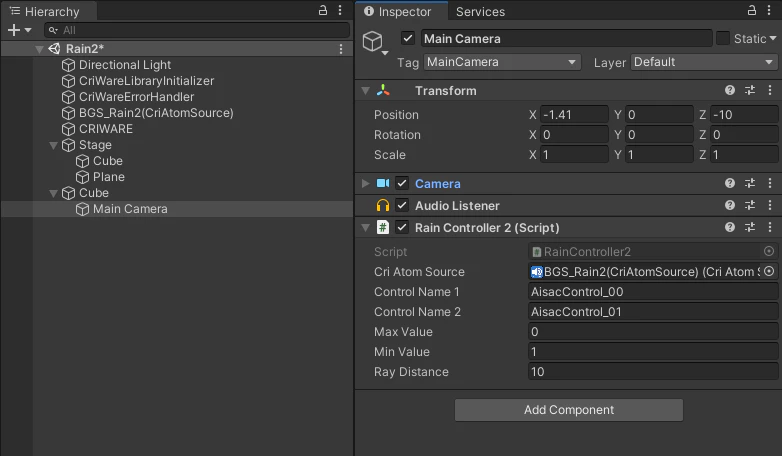Click the Rain Controller 2 script icon
The width and height of the screenshot is (782, 456).
[383, 227]
